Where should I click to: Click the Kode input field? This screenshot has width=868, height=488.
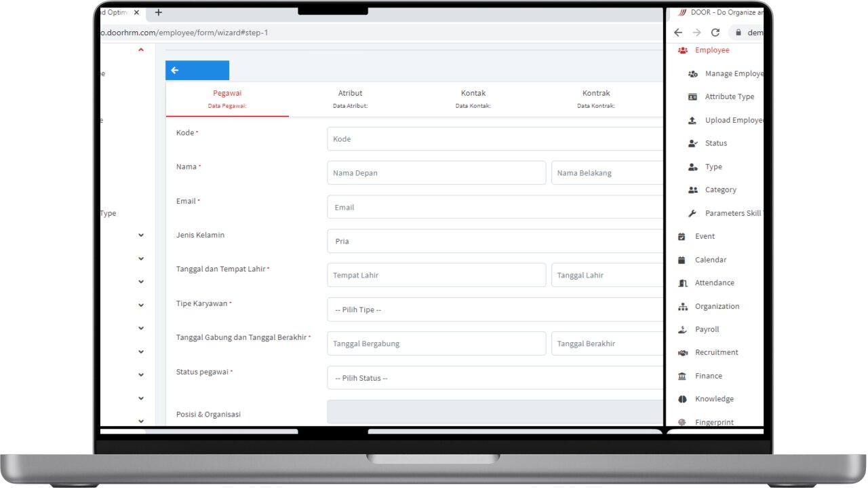click(x=494, y=139)
